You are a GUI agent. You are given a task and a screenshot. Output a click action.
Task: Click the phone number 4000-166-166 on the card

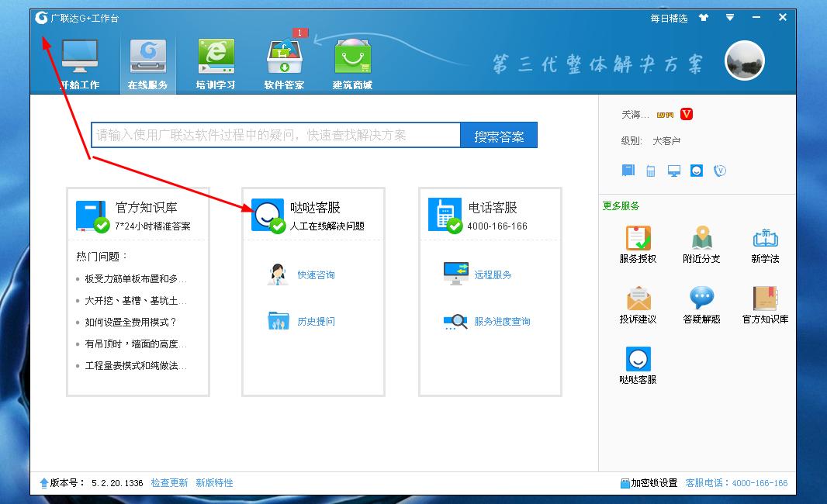click(497, 226)
